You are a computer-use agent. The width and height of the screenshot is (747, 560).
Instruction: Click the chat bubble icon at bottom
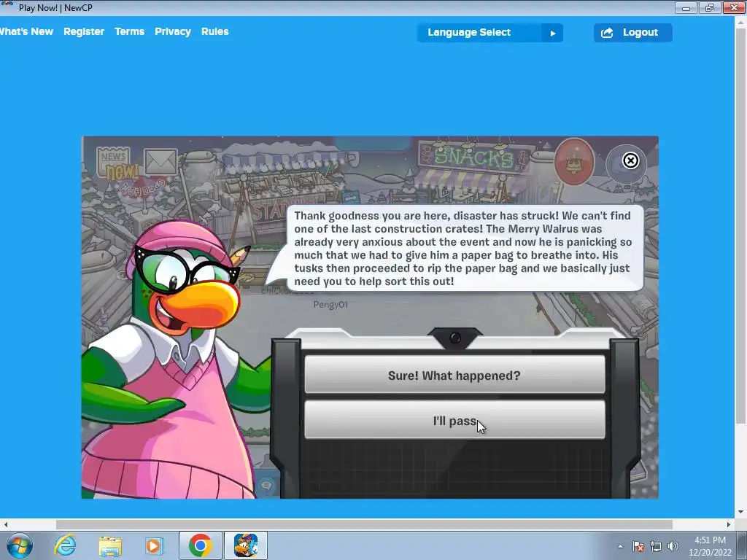click(266, 485)
